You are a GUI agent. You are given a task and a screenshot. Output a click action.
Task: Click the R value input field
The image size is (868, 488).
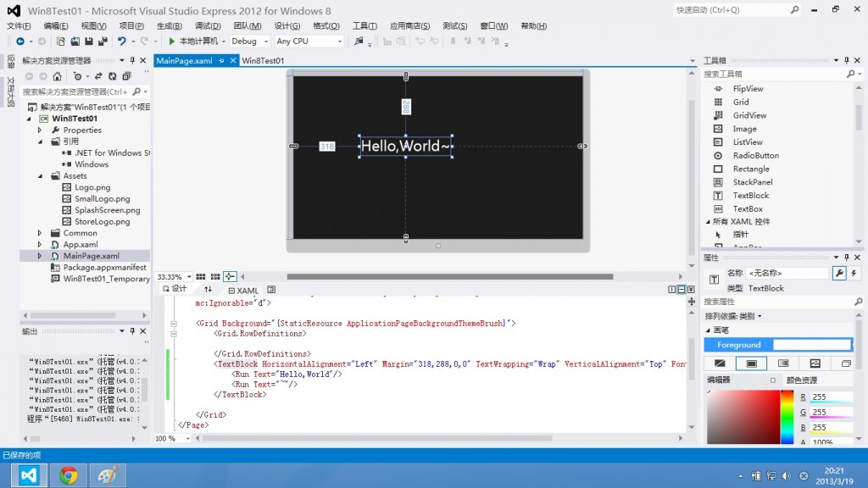click(x=832, y=396)
